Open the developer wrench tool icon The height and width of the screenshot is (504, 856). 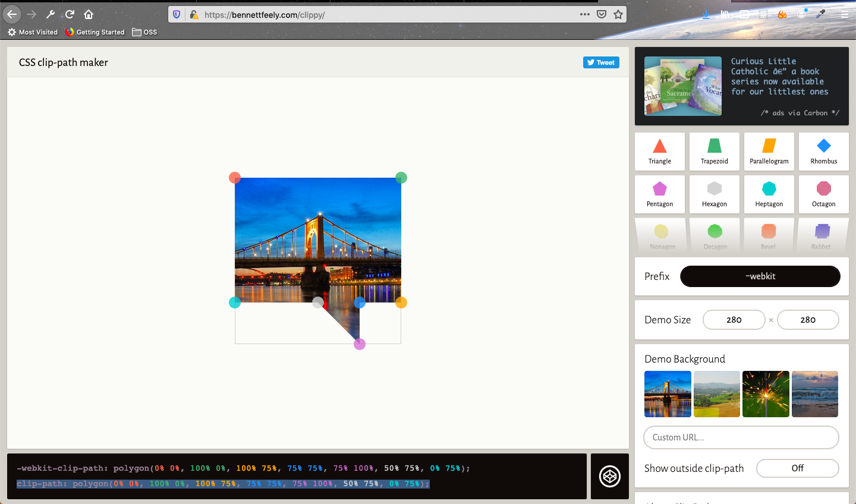coord(51,14)
